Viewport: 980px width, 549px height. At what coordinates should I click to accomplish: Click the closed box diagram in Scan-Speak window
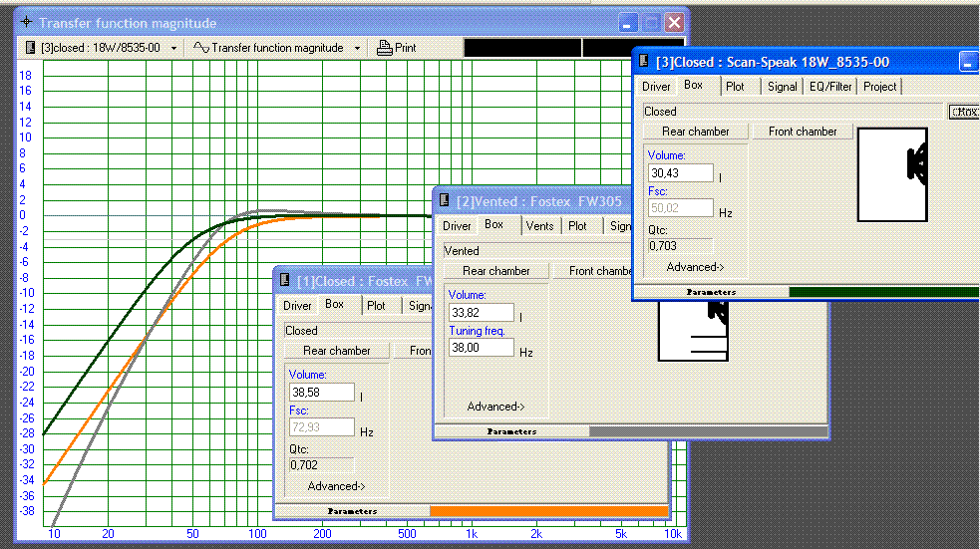coord(892,175)
